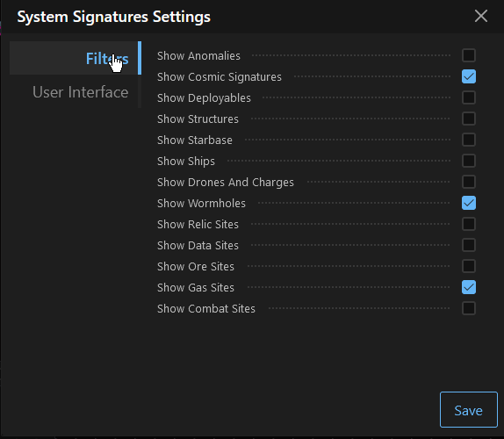Uncheck Show Cosmic Signatures
Screen dimensions: 504x439
[469, 76]
